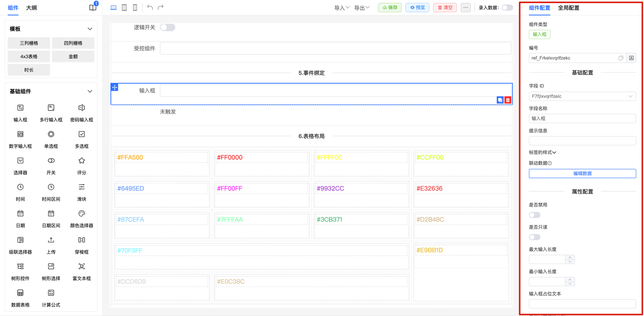The width and height of the screenshot is (644, 316).
Task: Choose the 评分 star component icon
Action: coord(82,161)
